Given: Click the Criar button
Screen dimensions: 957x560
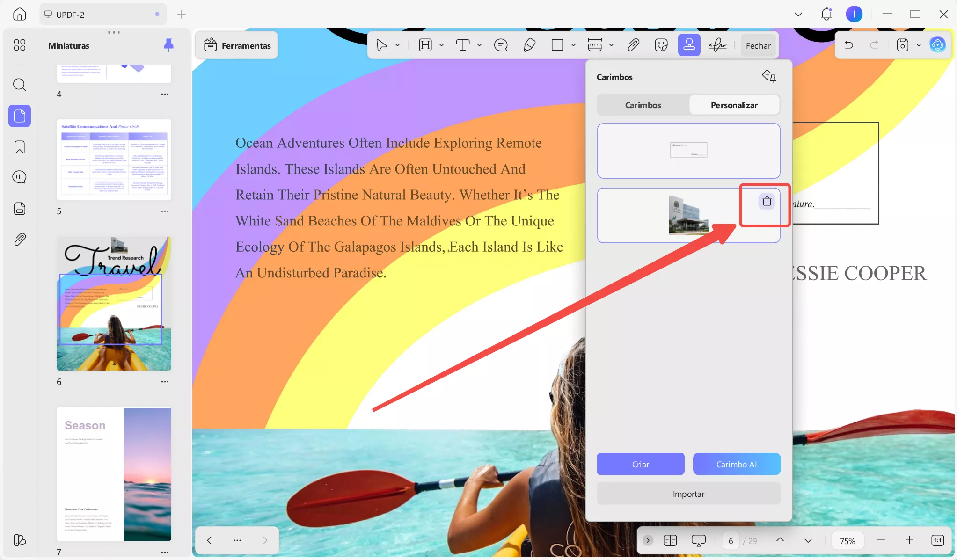Looking at the screenshot, I should [640, 464].
